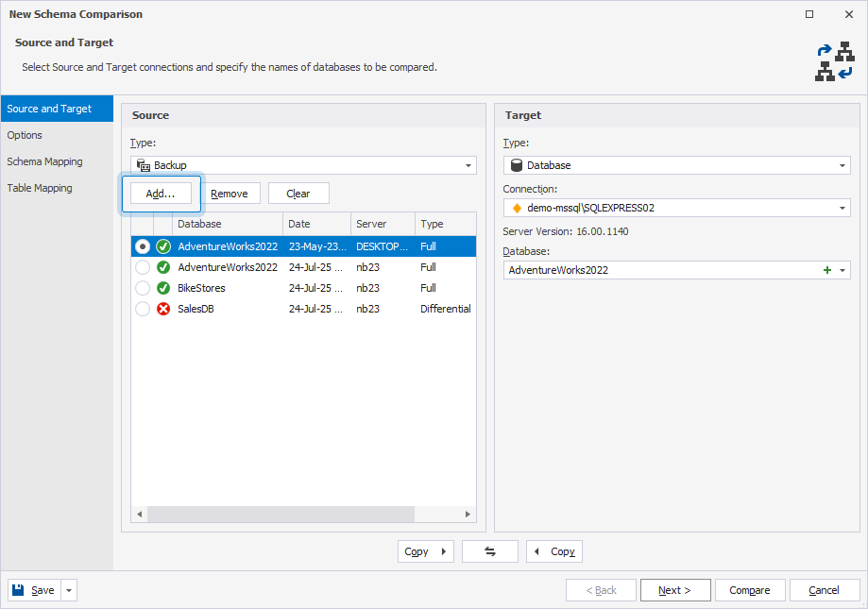Click the plus icon beside Target Database field

click(829, 270)
